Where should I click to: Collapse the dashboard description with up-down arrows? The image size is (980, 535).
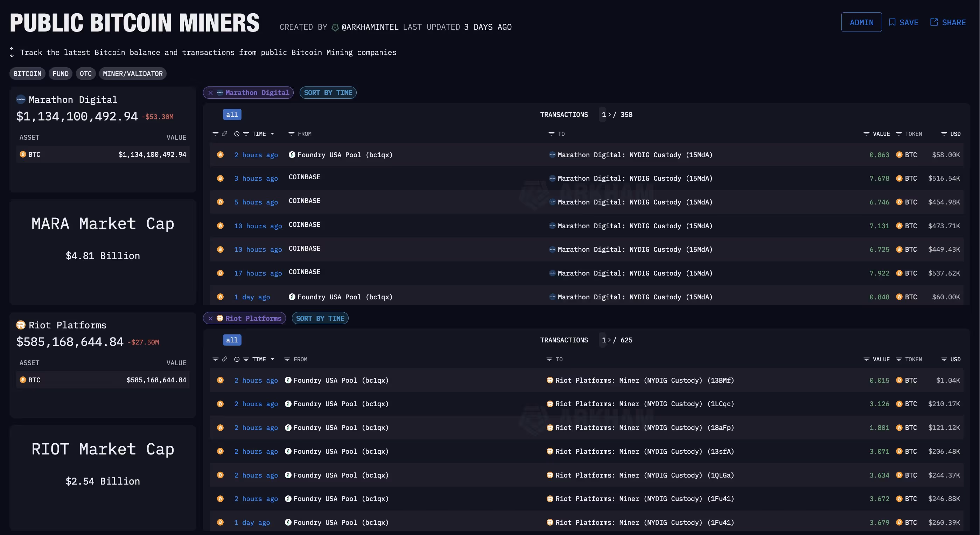[12, 52]
